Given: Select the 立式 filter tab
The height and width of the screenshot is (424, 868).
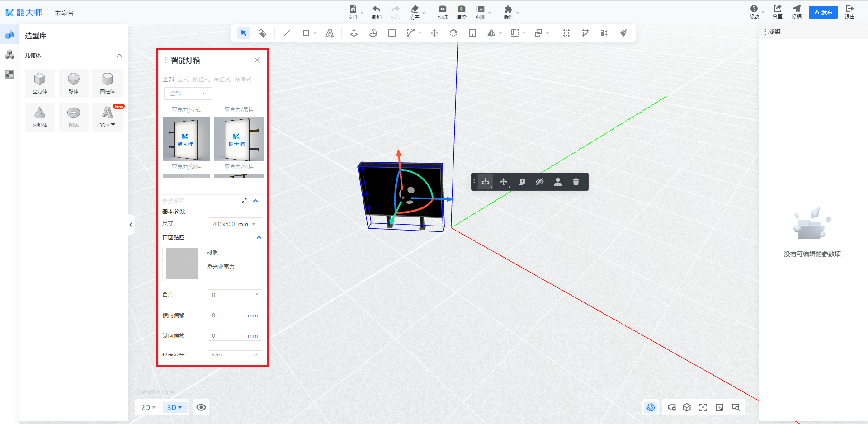Looking at the screenshot, I should [184, 80].
